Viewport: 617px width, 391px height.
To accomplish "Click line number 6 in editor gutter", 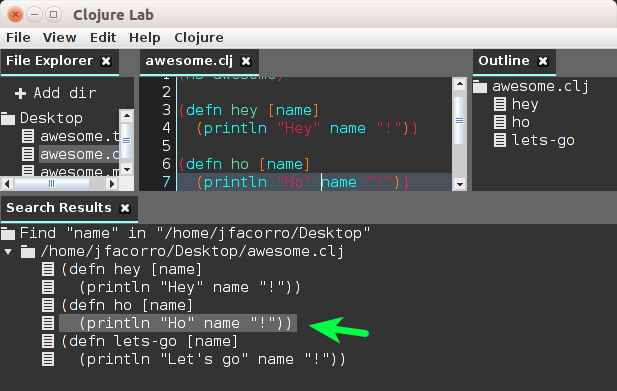I will click(166, 164).
